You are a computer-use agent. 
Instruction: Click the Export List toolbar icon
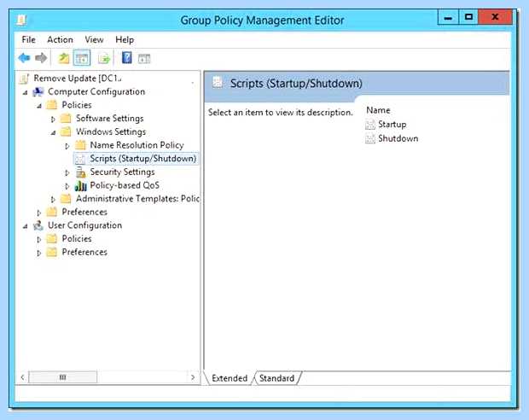point(104,58)
